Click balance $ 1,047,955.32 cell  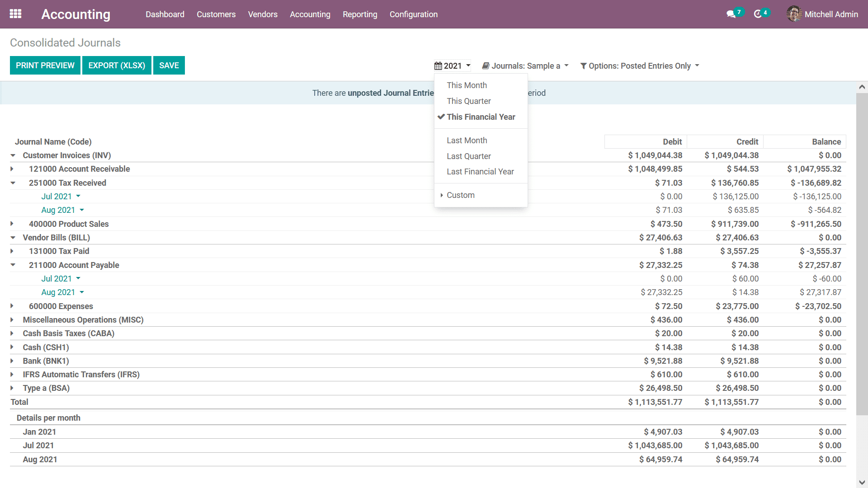(x=814, y=169)
